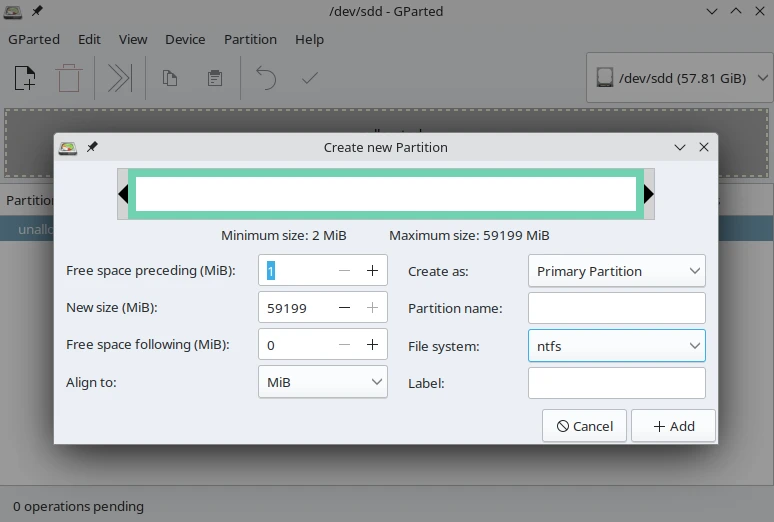Click the pin icon in dialog titlebar

click(92, 147)
